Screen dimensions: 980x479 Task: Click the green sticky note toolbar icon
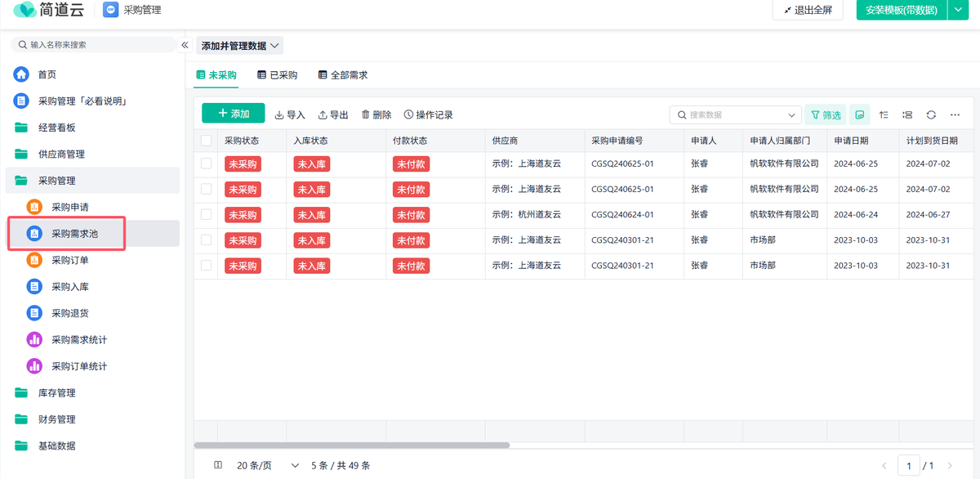pyautogui.click(x=859, y=115)
